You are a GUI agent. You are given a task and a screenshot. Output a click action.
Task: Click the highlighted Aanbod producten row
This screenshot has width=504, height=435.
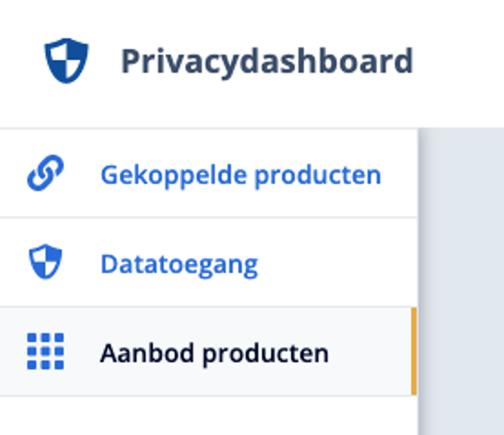[208, 351]
